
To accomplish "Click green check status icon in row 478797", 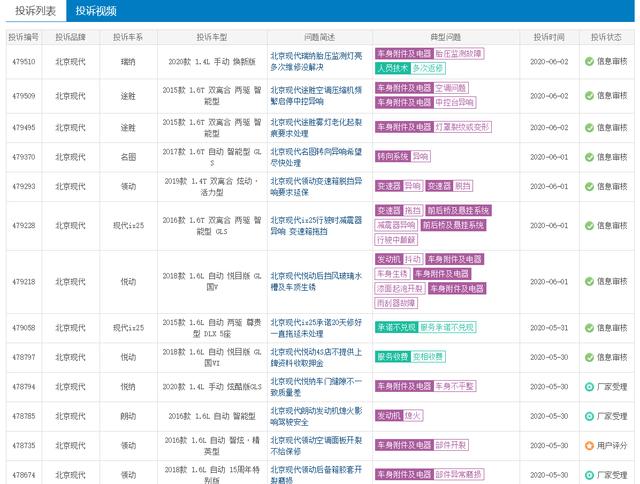I will tap(589, 357).
